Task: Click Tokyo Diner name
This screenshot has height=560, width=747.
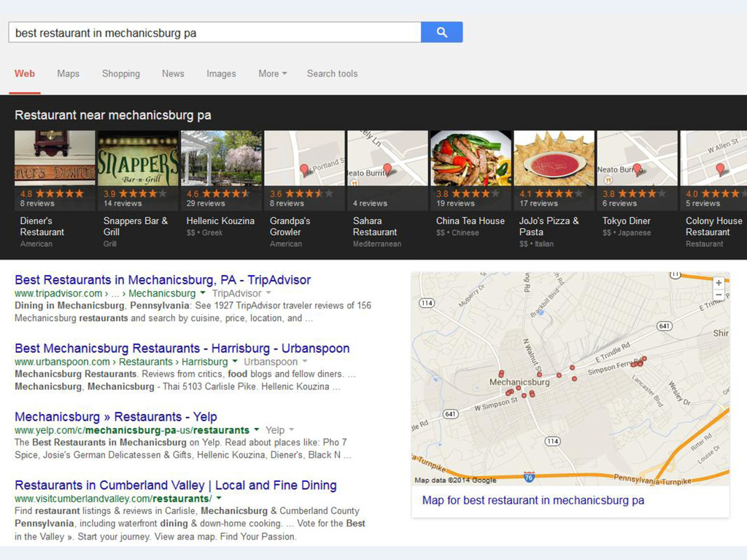Action: [x=626, y=221]
